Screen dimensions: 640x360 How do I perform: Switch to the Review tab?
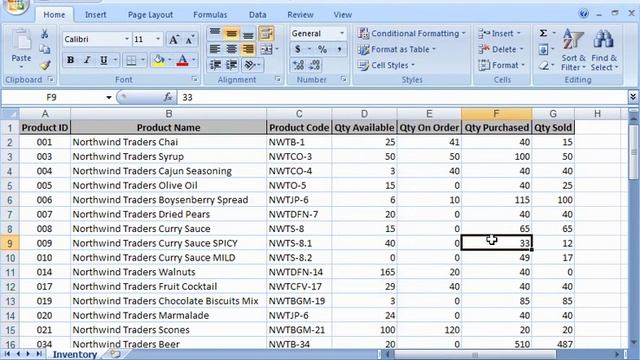300,15
